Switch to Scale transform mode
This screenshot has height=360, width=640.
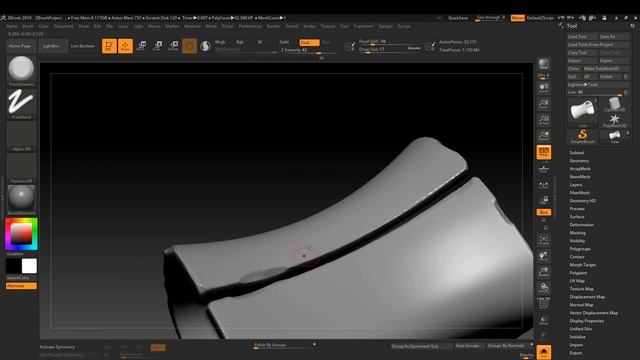coord(158,46)
